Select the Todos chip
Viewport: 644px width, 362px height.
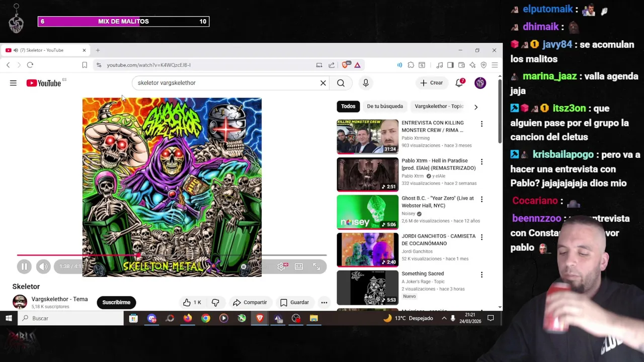coord(348,106)
